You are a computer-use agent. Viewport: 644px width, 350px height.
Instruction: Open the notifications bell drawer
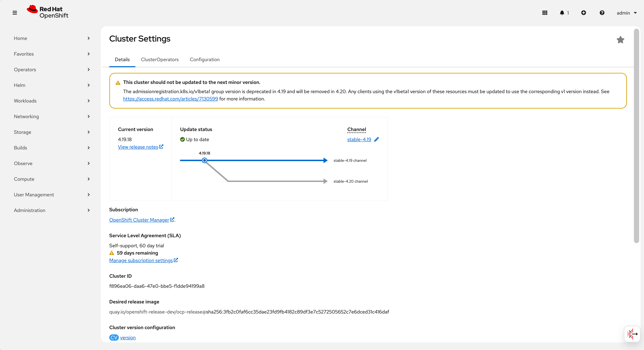562,13
